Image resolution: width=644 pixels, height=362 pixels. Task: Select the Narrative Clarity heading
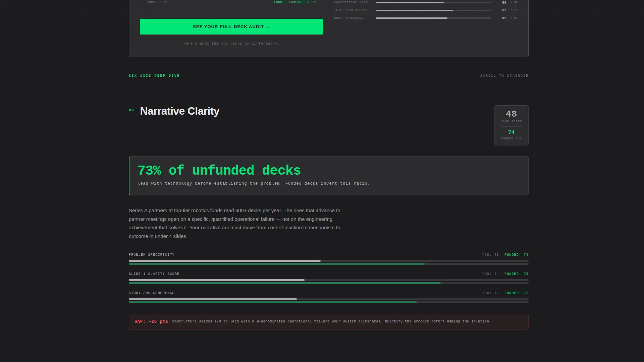[179, 111]
